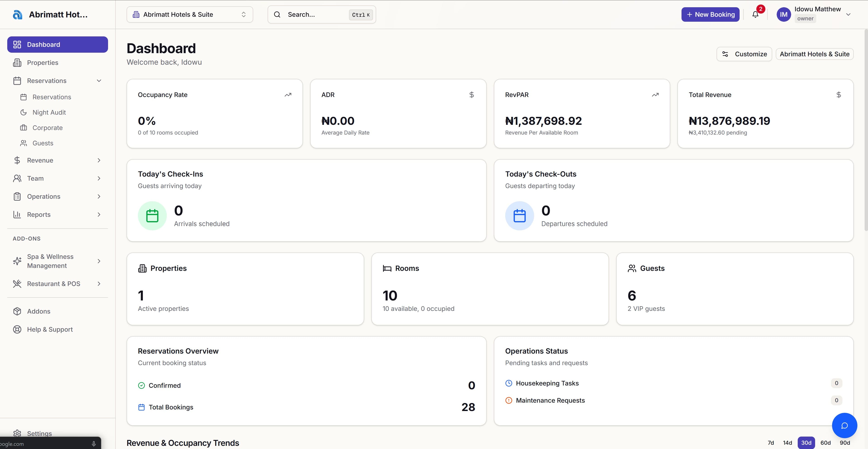Click the IM user avatar

coord(783,14)
